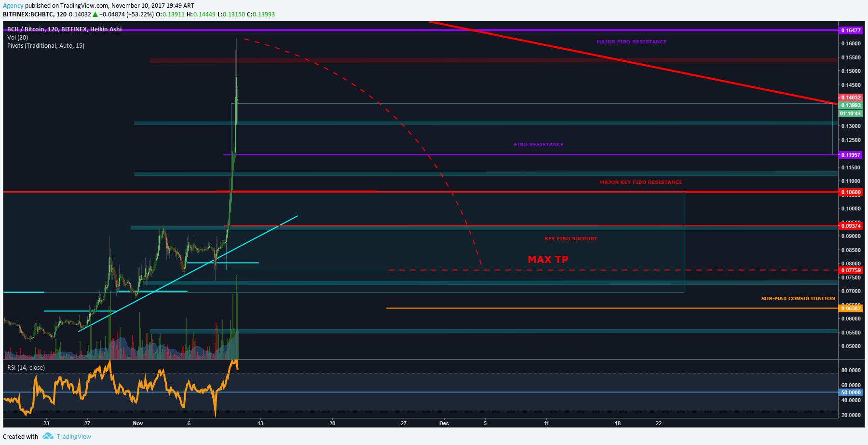This screenshot has height=445, width=868.
Task: Select the KEY FIBO SUPPORT label
Action: 570,239
